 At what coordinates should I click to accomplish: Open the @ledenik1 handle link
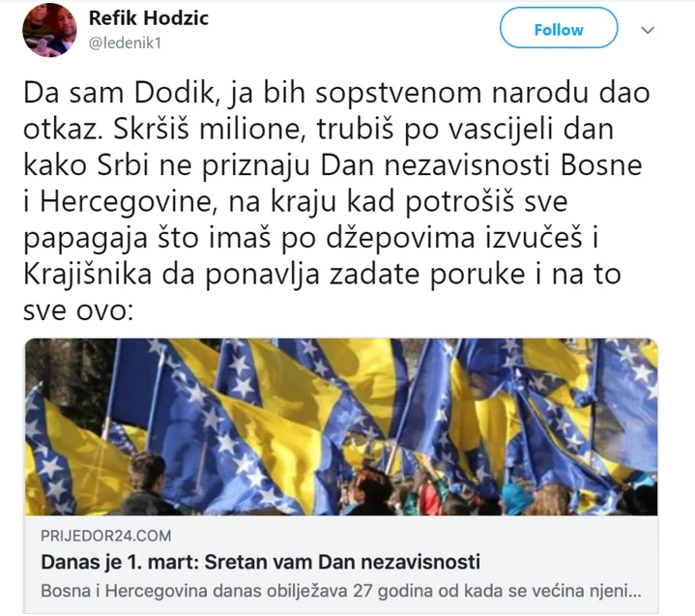pyautogui.click(x=125, y=44)
